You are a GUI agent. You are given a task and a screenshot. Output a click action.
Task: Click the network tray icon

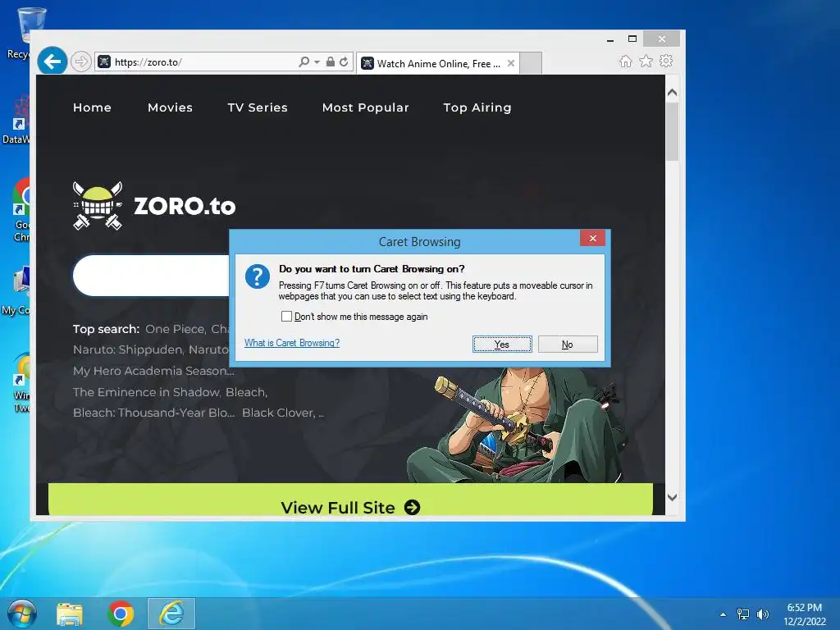click(743, 614)
